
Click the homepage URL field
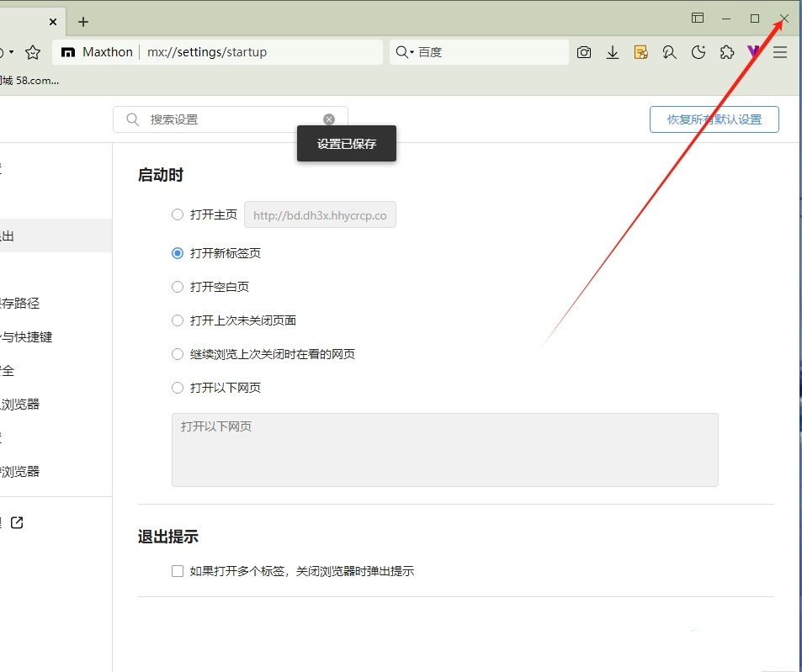pos(320,214)
